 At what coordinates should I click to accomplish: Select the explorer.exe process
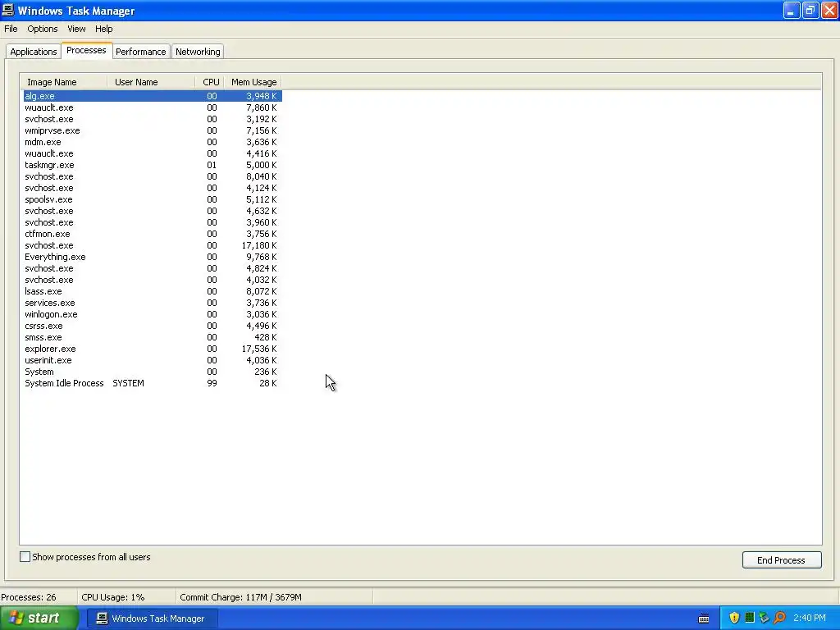(153, 349)
